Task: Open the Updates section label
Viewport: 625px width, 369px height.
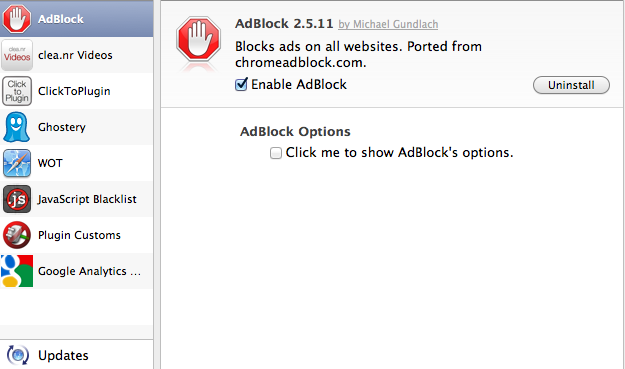Action: (63, 355)
